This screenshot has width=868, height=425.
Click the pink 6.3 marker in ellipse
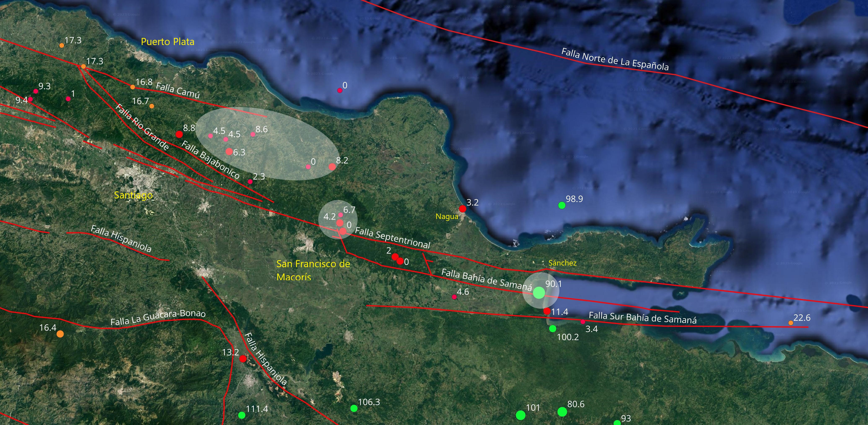(x=229, y=152)
